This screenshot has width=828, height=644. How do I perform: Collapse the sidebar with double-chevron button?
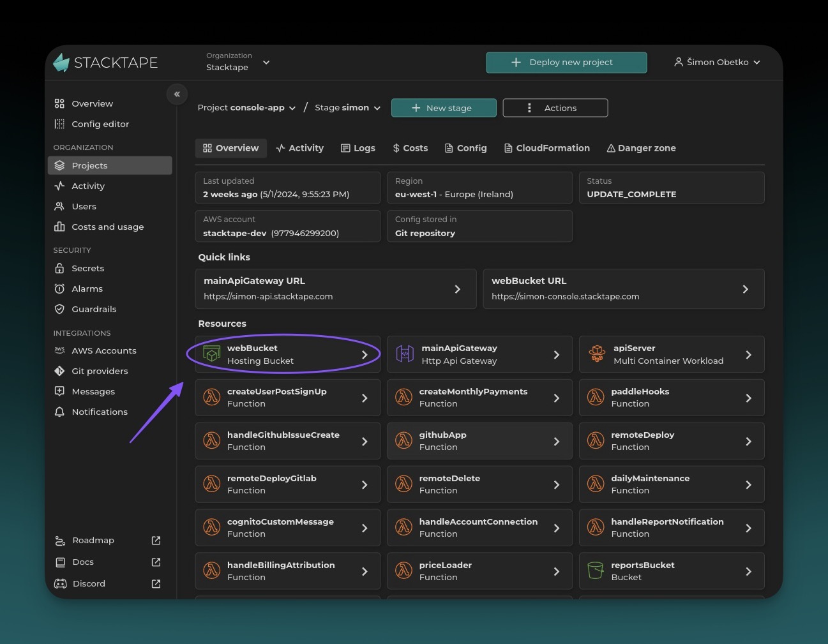coord(177,94)
